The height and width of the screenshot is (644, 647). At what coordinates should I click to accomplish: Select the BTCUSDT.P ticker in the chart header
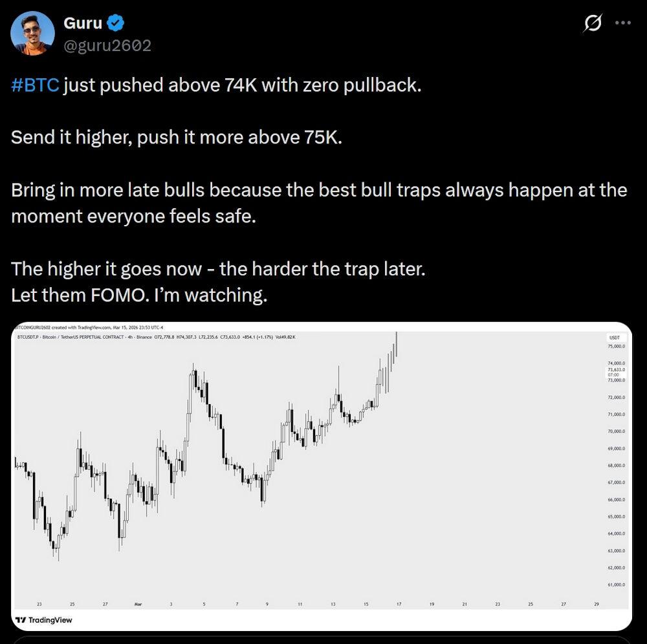(x=29, y=336)
